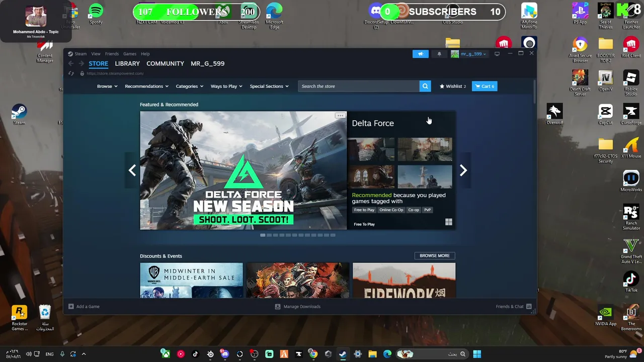Screen dimensions: 644x362
Task: Click the CurseForge desktop icon
Action: coord(631,115)
